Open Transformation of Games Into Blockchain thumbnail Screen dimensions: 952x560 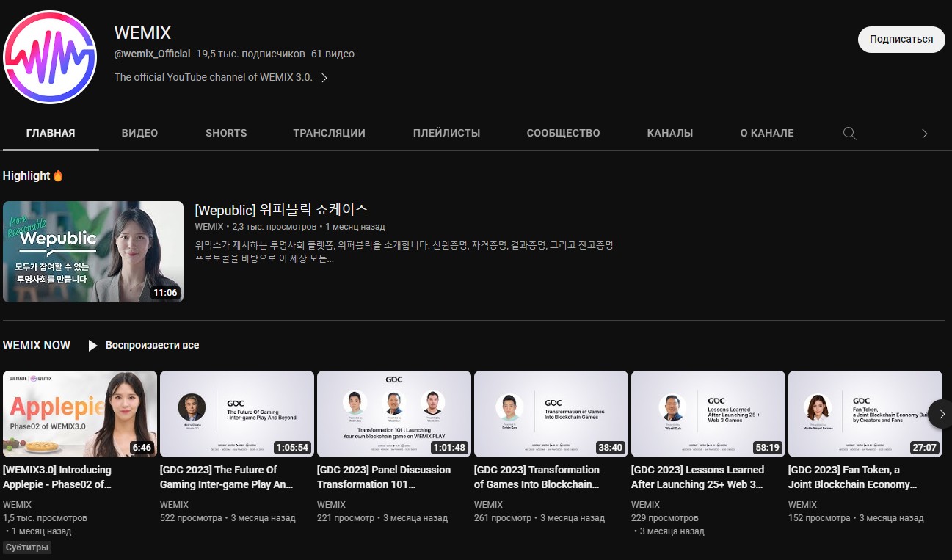(x=551, y=414)
